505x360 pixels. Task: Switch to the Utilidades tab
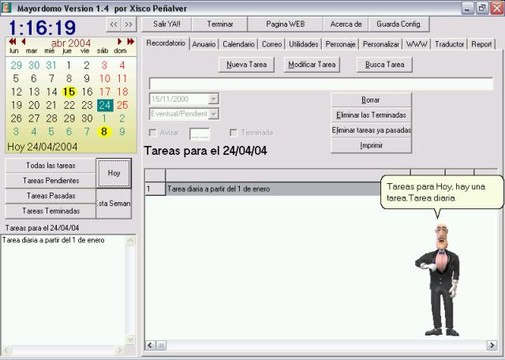click(303, 44)
